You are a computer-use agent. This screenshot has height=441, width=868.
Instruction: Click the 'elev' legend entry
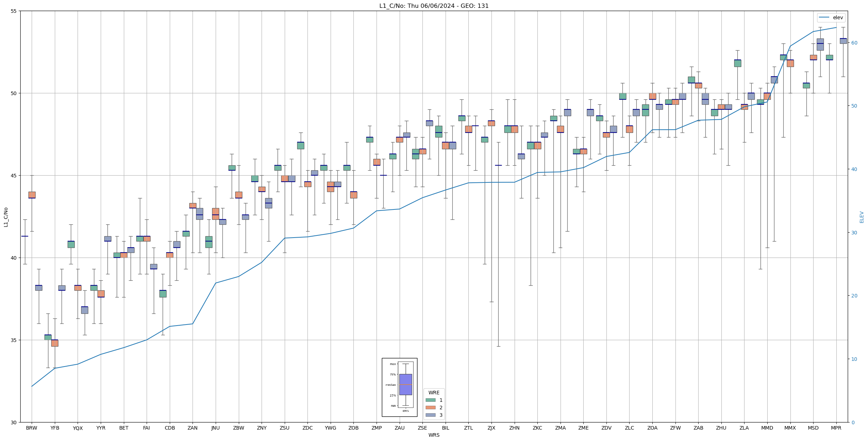831,17
